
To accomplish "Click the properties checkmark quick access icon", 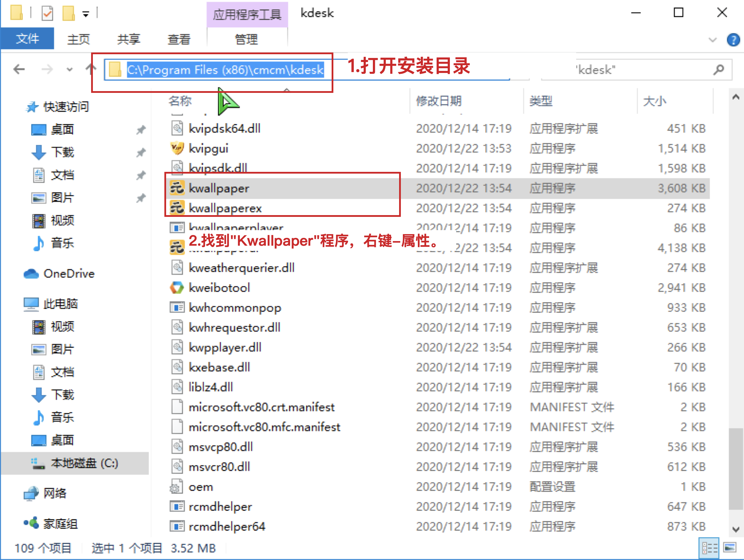I will pyautogui.click(x=47, y=13).
